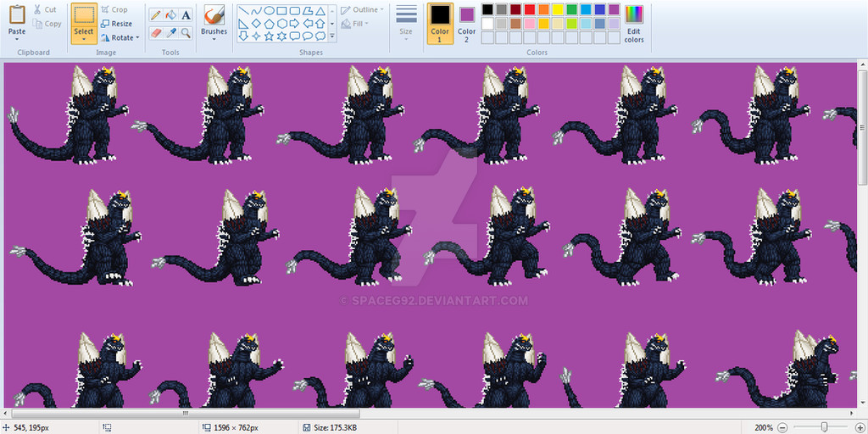Image resolution: width=868 pixels, height=434 pixels.
Task: Move the Shapes gallery down one row
Action: click(x=332, y=23)
